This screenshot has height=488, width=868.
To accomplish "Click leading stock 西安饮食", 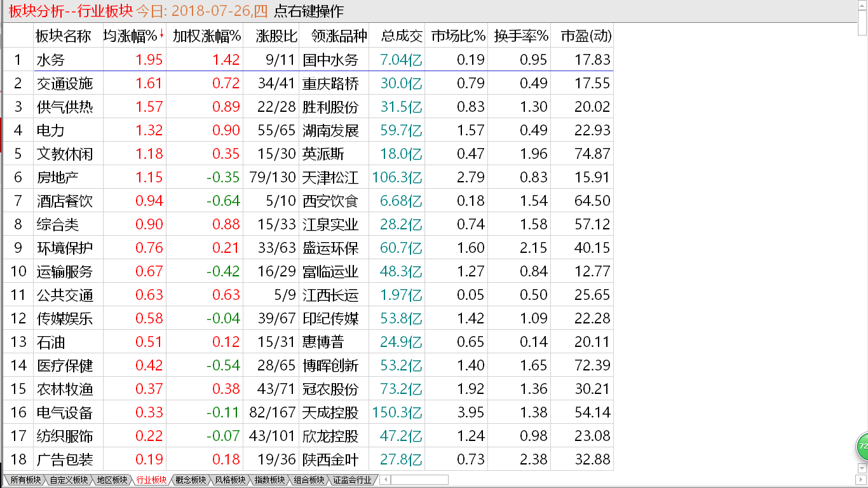I will click(x=330, y=201).
